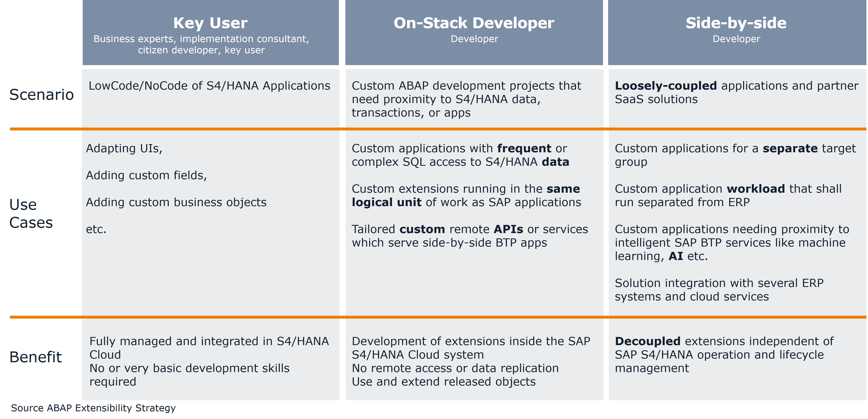Click the bold 'logical unit' text
The height and width of the screenshot is (419, 868).
(386, 202)
